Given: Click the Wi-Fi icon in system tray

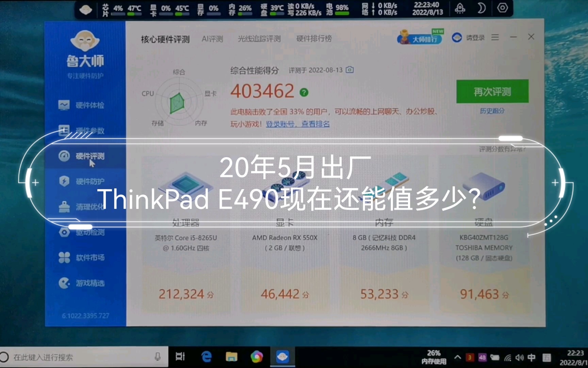Looking at the screenshot, I should pos(507,357).
